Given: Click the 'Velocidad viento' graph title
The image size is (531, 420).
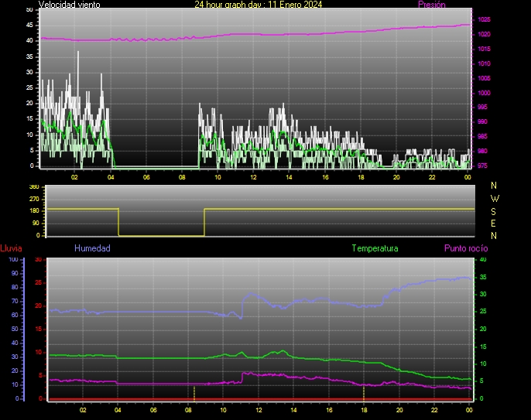Looking at the screenshot, I should pyautogui.click(x=69, y=5).
